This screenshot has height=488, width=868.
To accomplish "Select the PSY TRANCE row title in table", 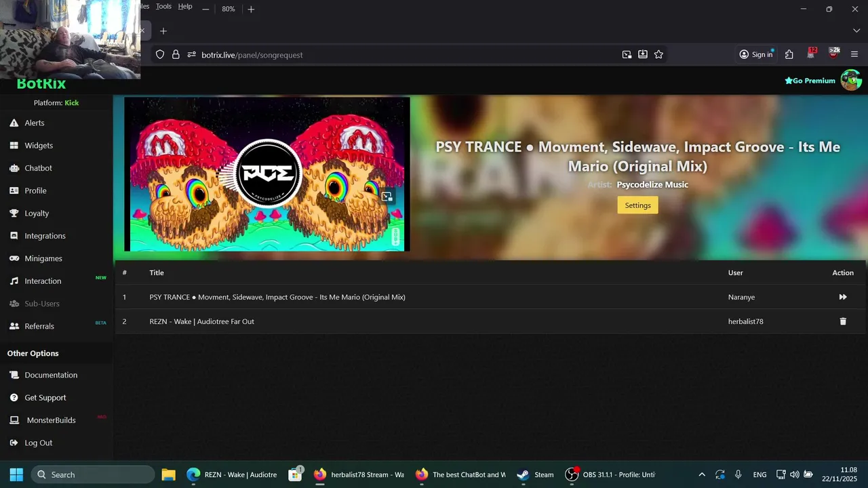I will pyautogui.click(x=277, y=297).
